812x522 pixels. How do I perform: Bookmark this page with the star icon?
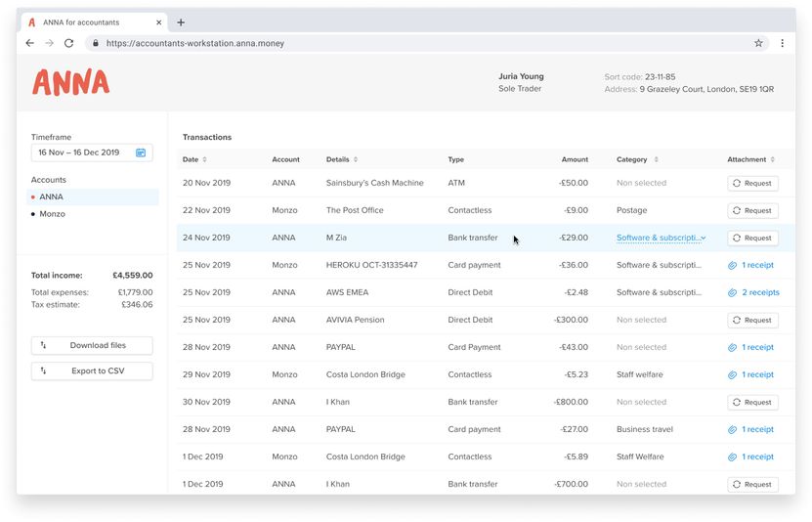coord(758,43)
